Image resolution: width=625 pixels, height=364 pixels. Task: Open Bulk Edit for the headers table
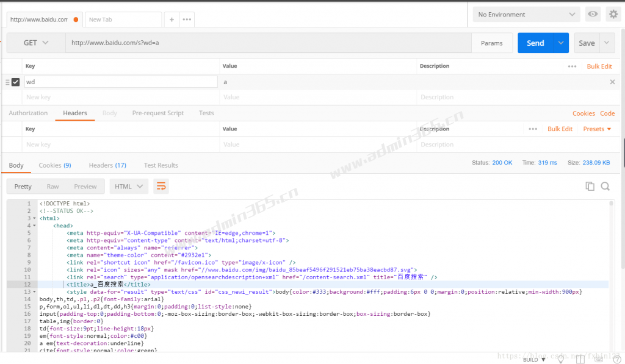coord(560,129)
